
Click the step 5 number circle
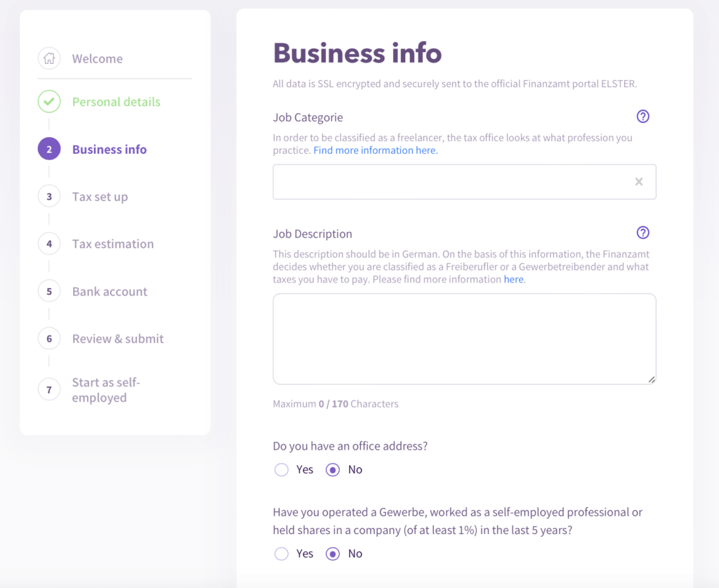(49, 292)
